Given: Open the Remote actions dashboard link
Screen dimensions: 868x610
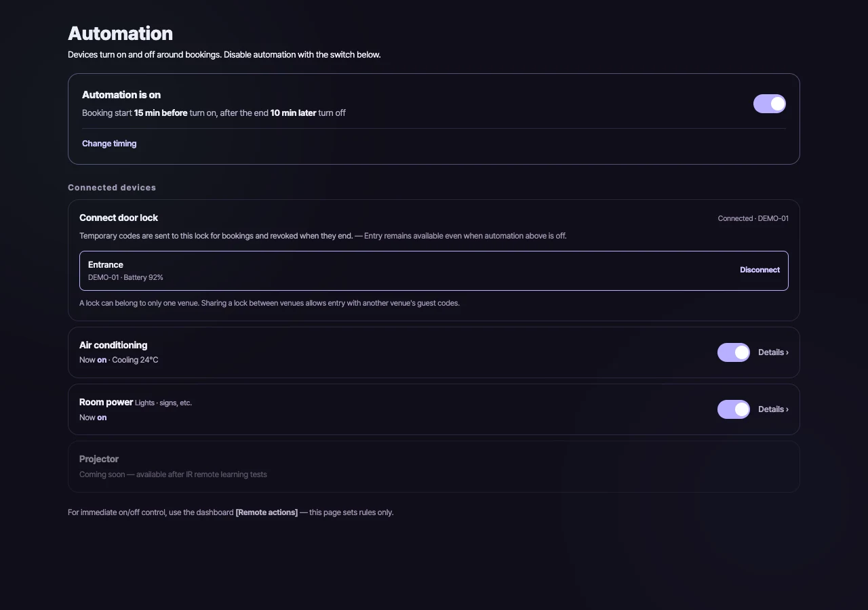Looking at the screenshot, I should click(267, 512).
